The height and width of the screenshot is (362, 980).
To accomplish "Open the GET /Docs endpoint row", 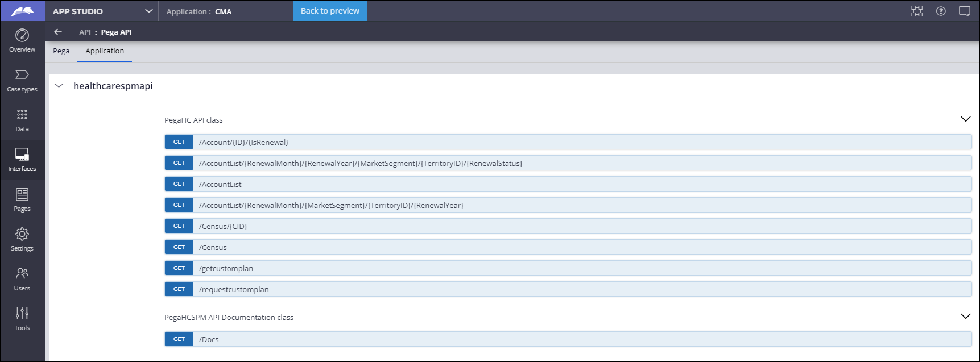I will [x=209, y=339].
